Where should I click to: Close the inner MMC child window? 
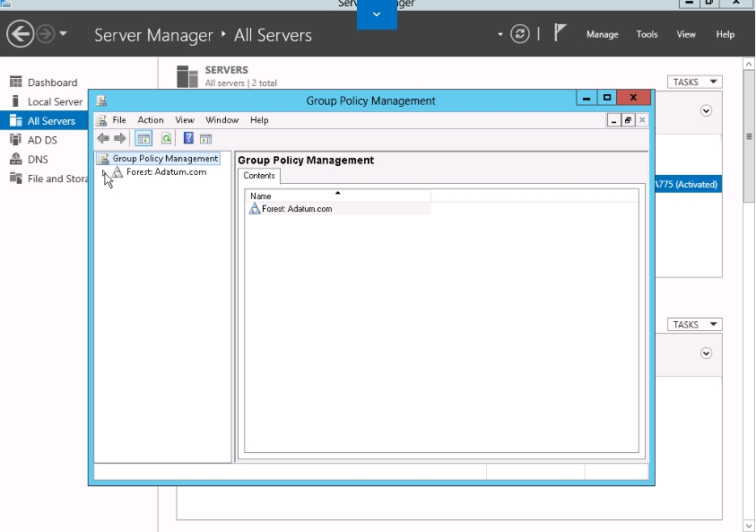642,120
